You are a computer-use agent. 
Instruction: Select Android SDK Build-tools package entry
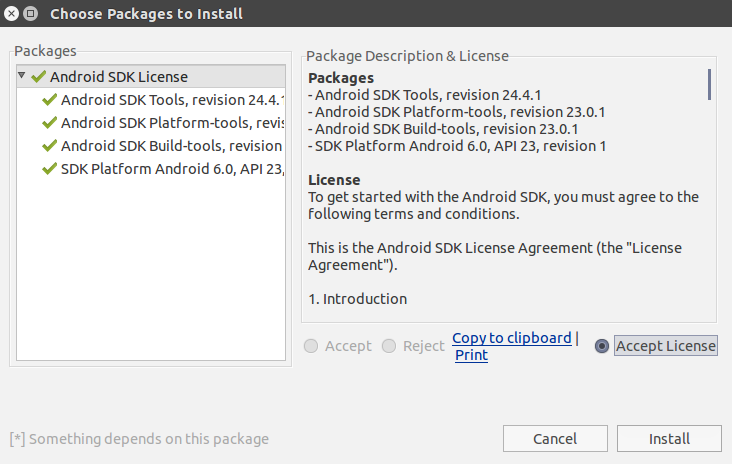click(x=172, y=146)
